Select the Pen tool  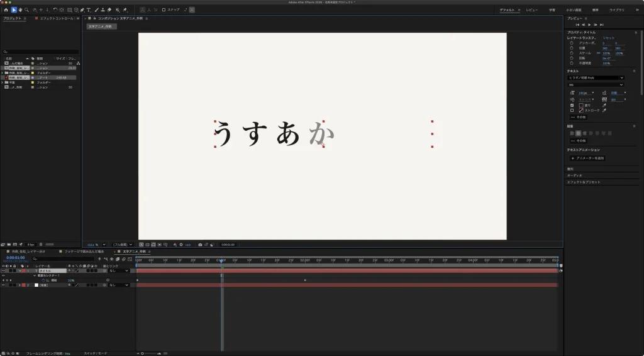tap(82, 10)
